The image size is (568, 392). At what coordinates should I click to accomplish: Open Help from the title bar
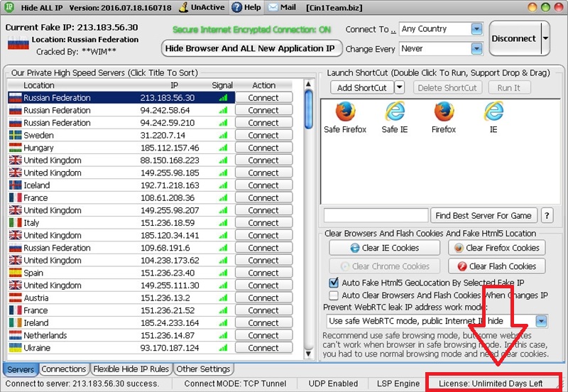(x=246, y=7)
